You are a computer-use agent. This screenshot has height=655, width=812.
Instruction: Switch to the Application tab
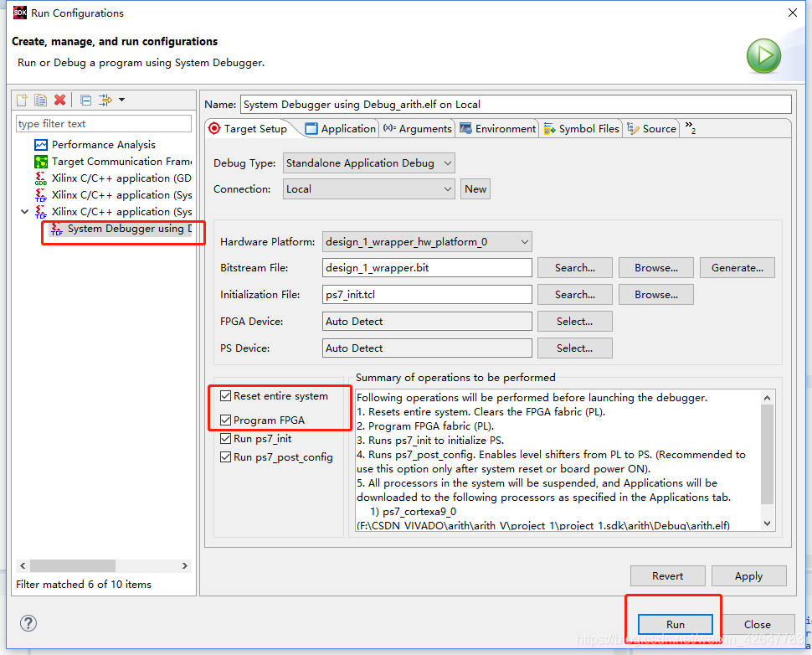point(341,128)
